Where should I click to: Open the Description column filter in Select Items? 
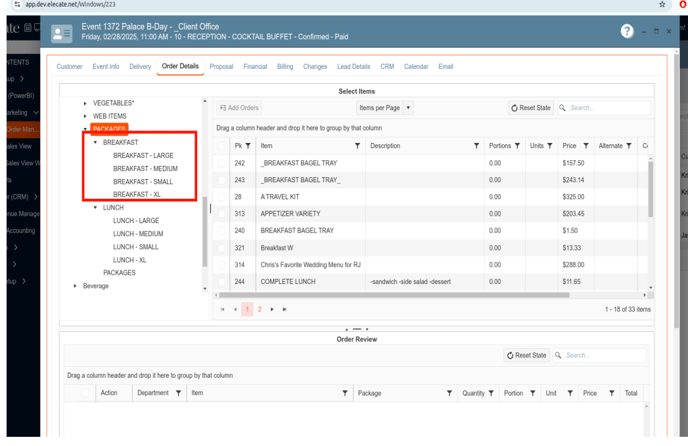(476, 146)
